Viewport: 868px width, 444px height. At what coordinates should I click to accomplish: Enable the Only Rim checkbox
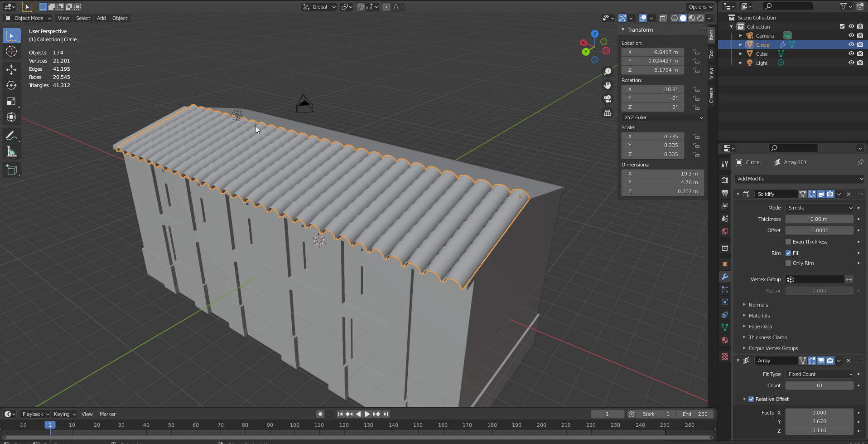tap(788, 263)
